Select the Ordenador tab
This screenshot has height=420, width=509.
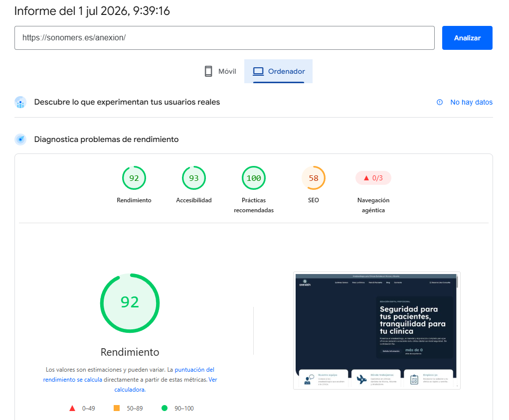point(278,71)
